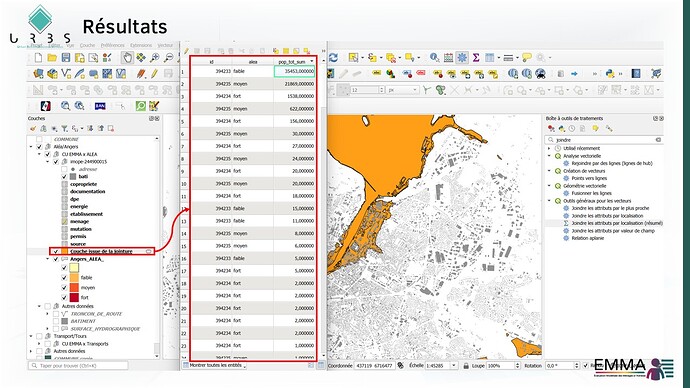Viewport: 690px width, 388px height.
Task: Select the Pan map hand tool
Action: (x=127, y=58)
